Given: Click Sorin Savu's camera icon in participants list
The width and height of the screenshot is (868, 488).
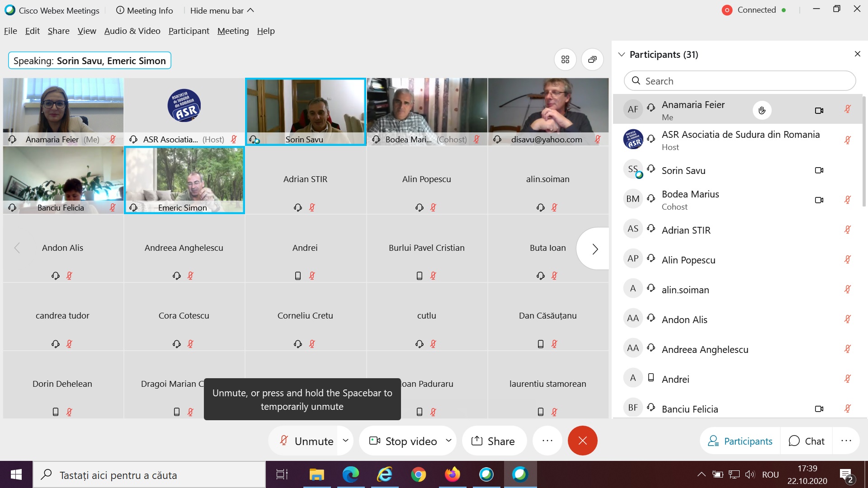Looking at the screenshot, I should click(819, 170).
